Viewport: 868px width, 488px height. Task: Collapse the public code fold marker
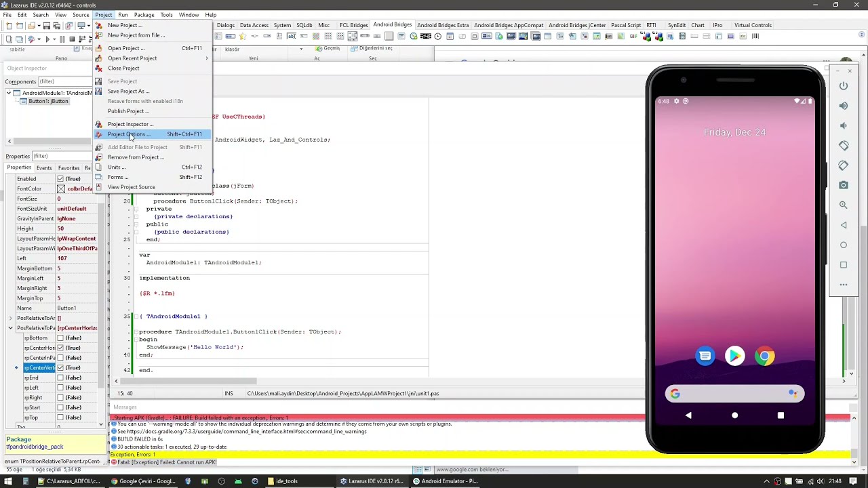pyautogui.click(x=136, y=224)
